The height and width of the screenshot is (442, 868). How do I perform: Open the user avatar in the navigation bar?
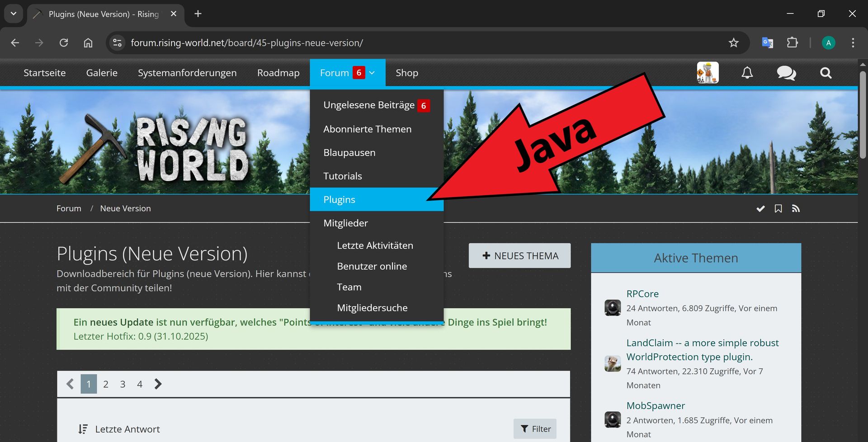click(708, 73)
